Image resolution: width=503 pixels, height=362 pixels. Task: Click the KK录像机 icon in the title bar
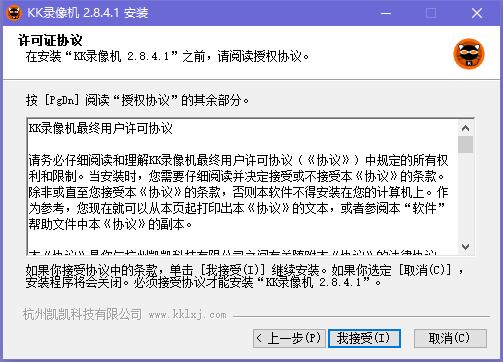(14, 13)
